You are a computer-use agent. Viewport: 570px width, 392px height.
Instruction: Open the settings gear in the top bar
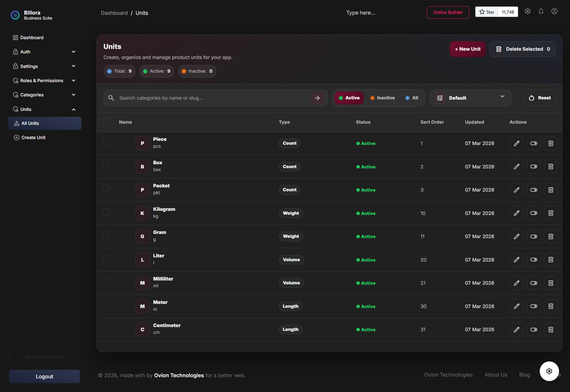[x=528, y=11]
